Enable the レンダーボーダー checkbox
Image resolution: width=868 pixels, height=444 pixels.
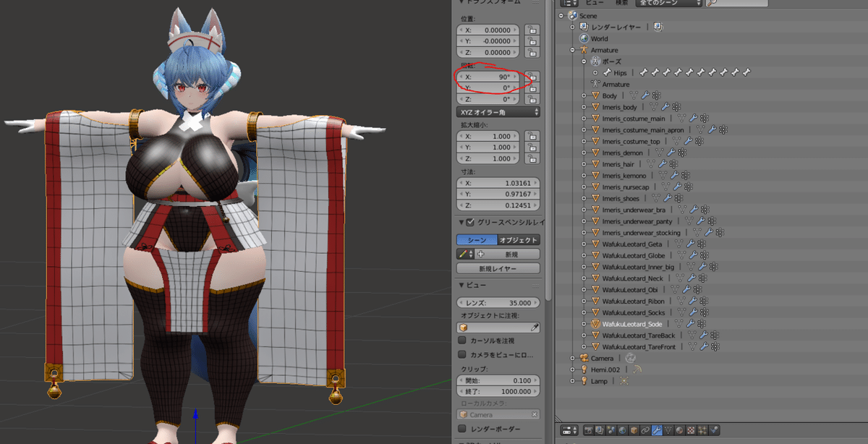[463, 429]
